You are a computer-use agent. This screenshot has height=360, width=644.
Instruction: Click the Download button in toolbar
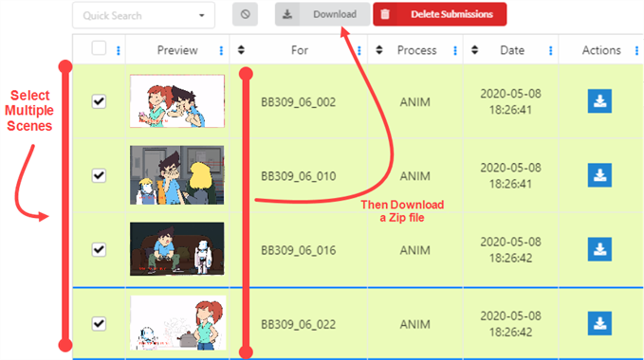[x=322, y=14]
